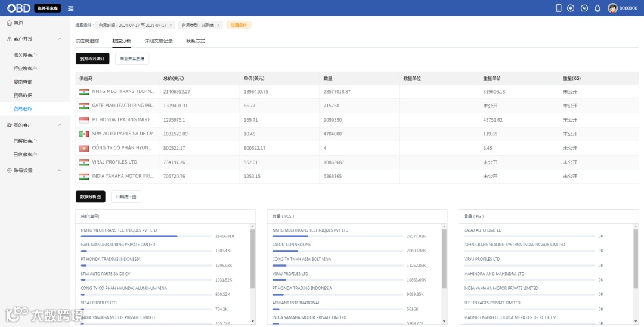Click the 总价(美元) column header

174,78
